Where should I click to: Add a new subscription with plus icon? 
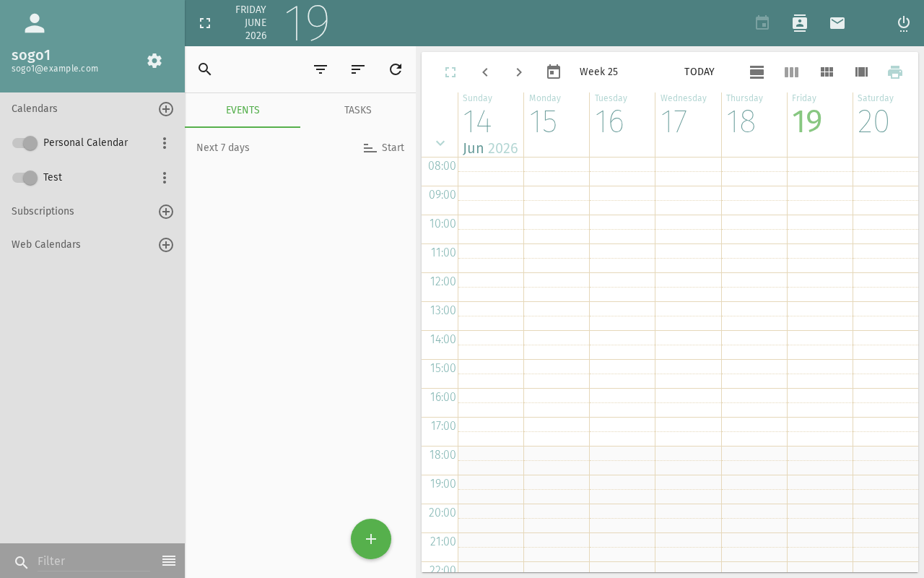coord(166,212)
